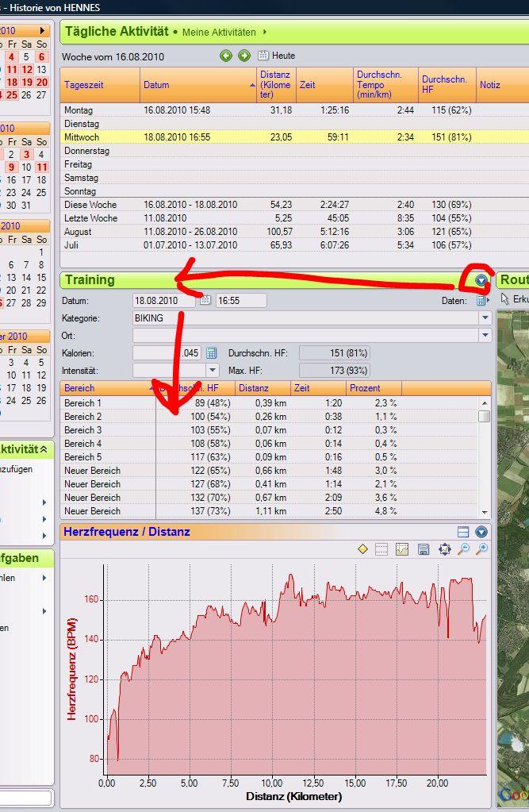
Task: Expand the Kategorie dropdown showing BIKING
Action: click(x=485, y=318)
